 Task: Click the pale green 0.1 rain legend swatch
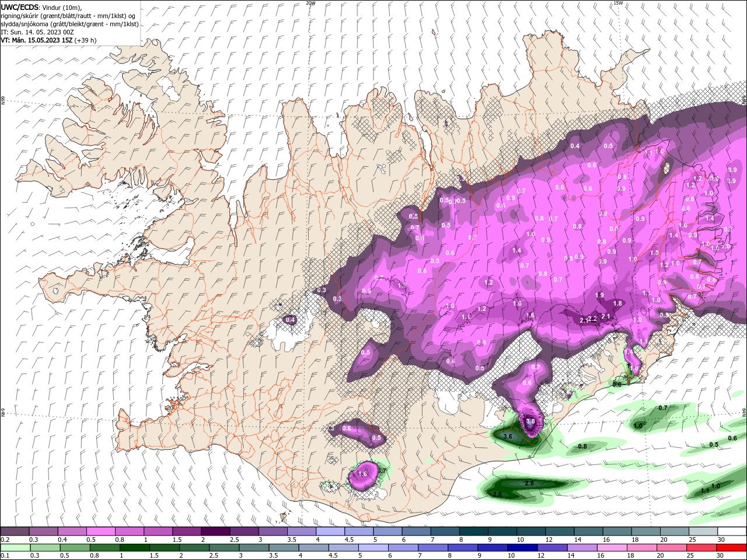(x=15, y=548)
